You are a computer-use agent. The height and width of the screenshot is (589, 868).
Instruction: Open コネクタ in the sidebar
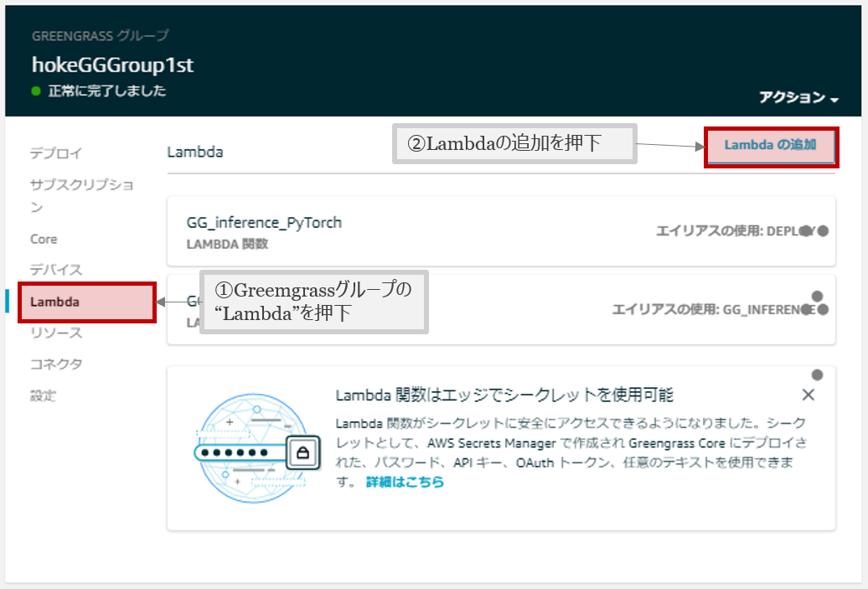click(x=56, y=364)
